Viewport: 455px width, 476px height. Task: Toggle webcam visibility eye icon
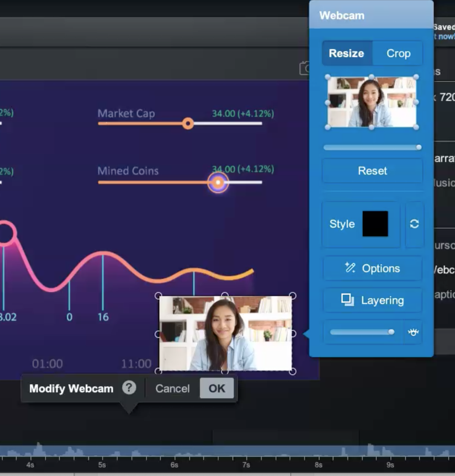(413, 332)
